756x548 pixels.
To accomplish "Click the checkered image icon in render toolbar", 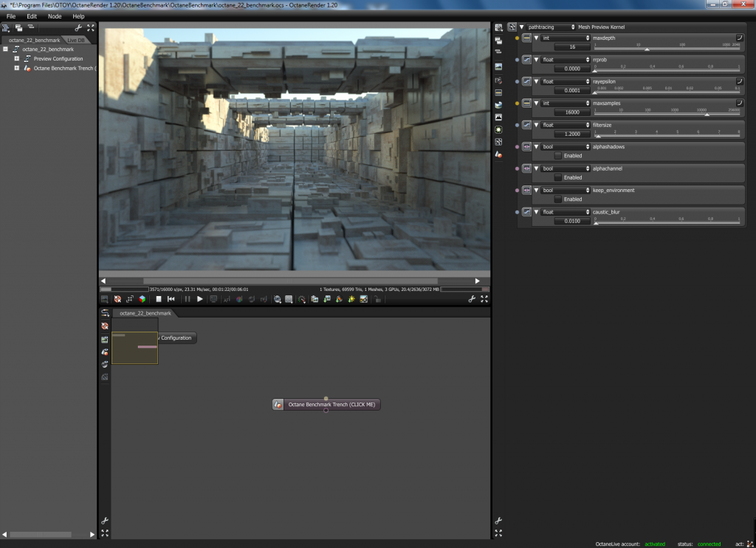I will (x=363, y=299).
